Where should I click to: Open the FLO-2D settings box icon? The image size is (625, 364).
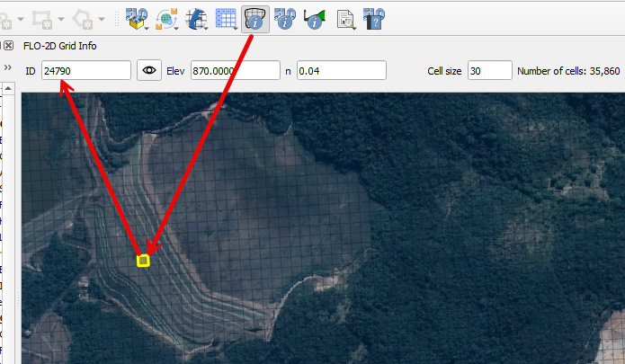136,17
